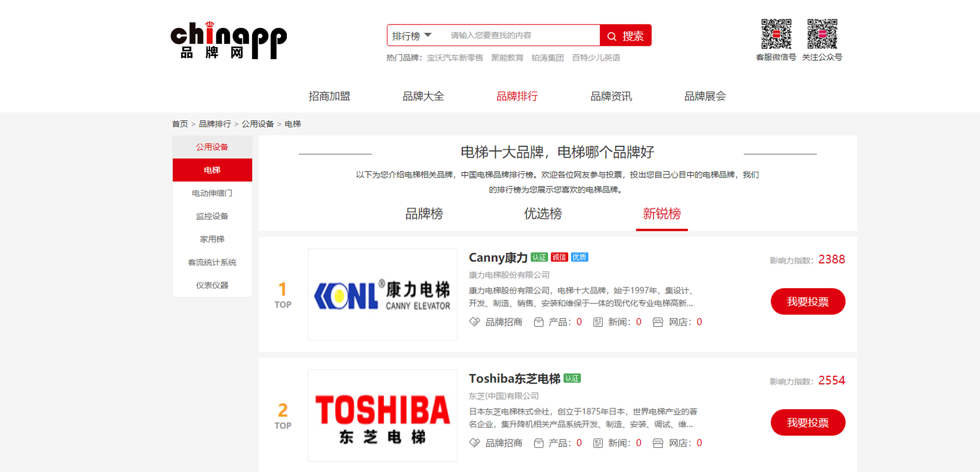Click the green 认证 badge on Canny康力
This screenshot has width=980, height=472.
pyautogui.click(x=539, y=257)
